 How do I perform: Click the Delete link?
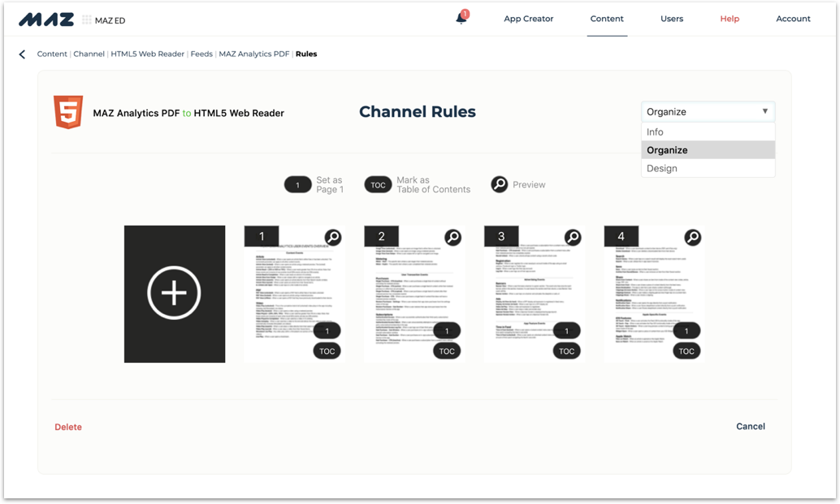point(68,427)
